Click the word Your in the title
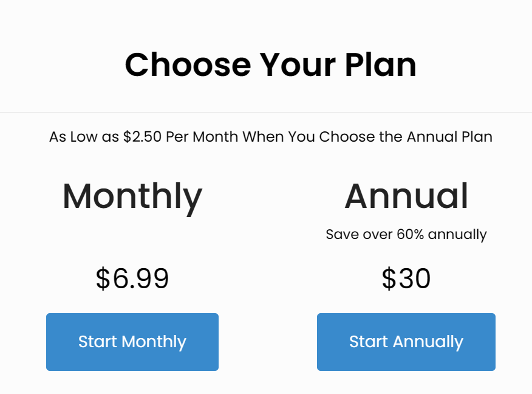532x394 pixels. tap(298, 64)
